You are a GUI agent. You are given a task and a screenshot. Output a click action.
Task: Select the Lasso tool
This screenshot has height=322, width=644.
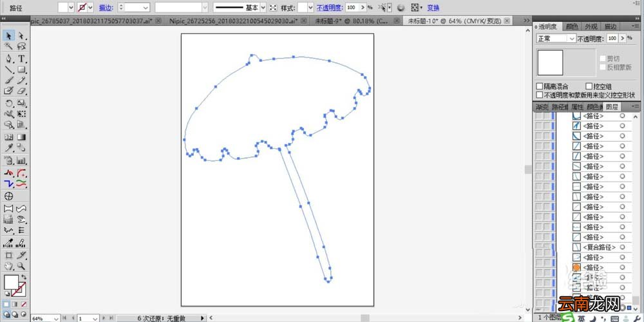point(21,46)
